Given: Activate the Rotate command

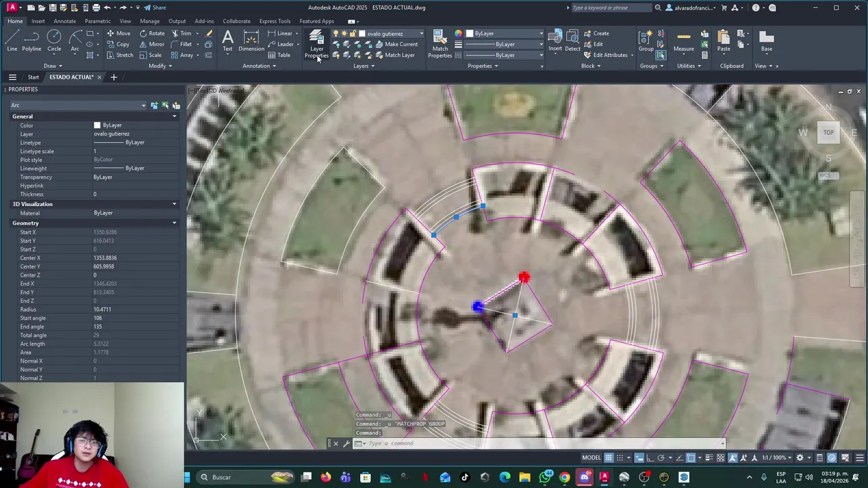Looking at the screenshot, I should [x=151, y=33].
